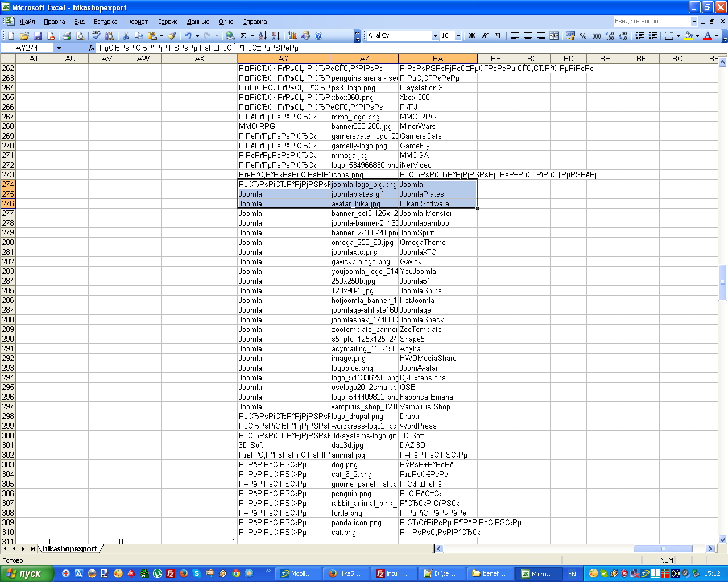
Task: Increase decimal places icon
Action: [610, 36]
